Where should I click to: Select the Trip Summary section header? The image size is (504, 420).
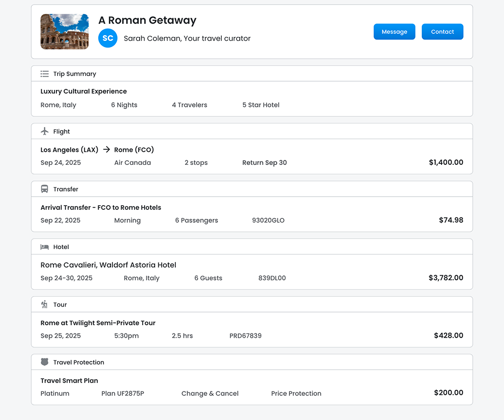75,74
